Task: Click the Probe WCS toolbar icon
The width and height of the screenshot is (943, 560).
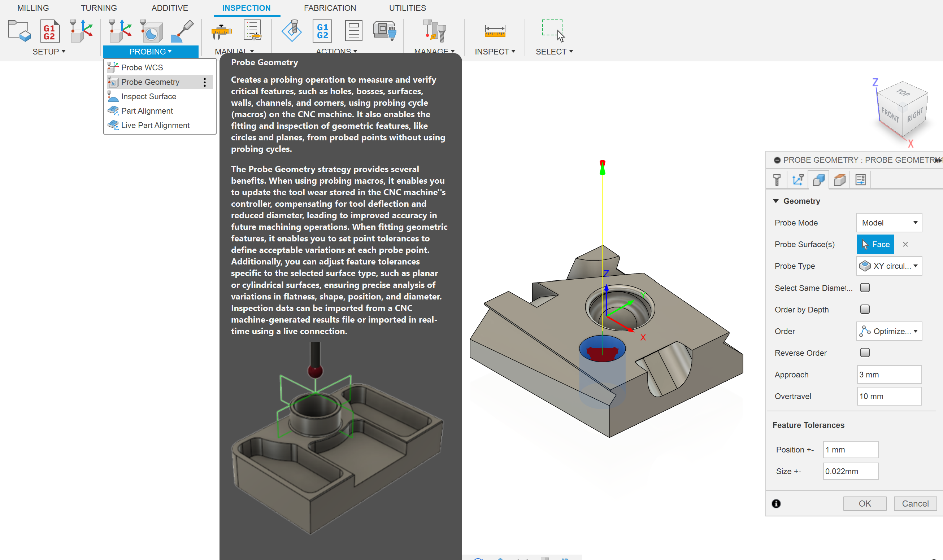Action: click(120, 31)
